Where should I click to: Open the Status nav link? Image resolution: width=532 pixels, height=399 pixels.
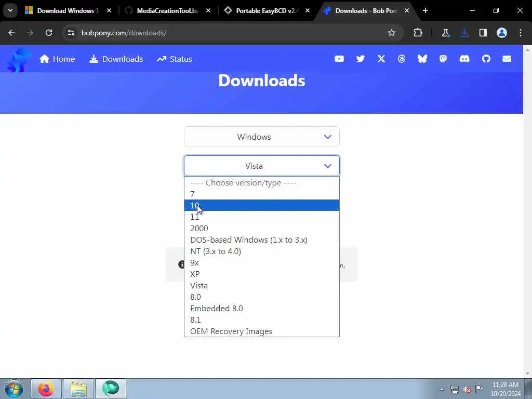[175, 59]
